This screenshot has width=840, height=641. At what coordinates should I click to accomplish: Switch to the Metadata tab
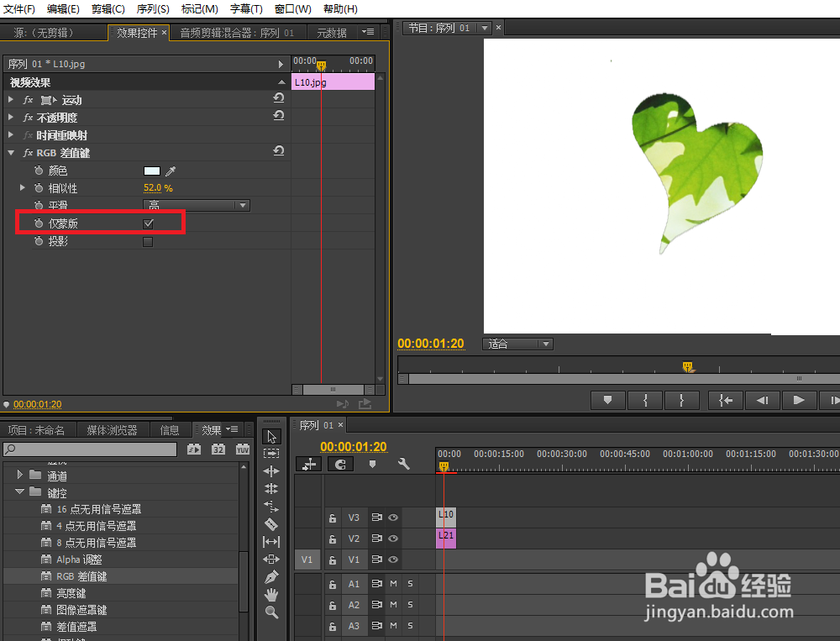(332, 34)
